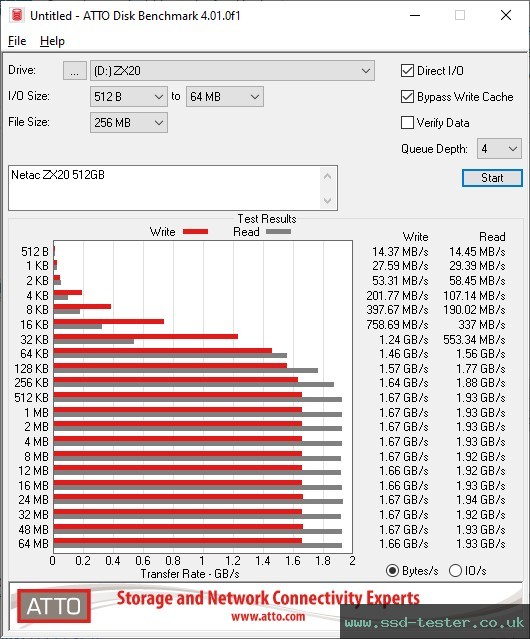Click the red Write legend swatch

(196, 231)
